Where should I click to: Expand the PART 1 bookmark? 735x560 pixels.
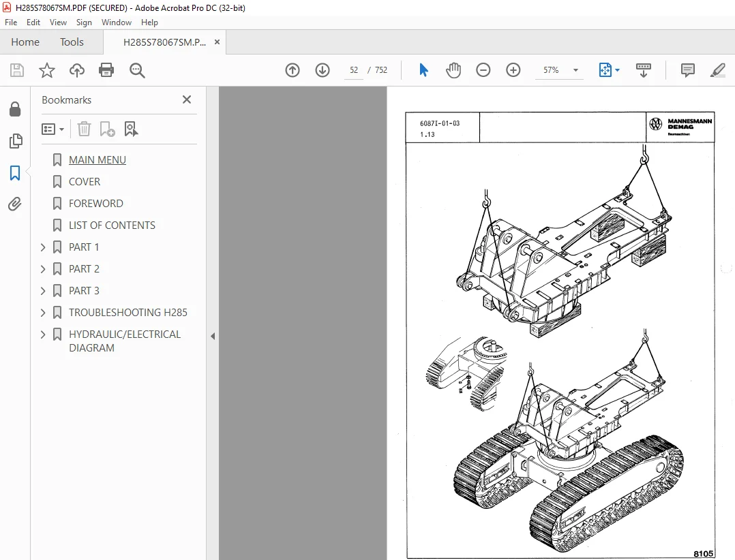(43, 247)
